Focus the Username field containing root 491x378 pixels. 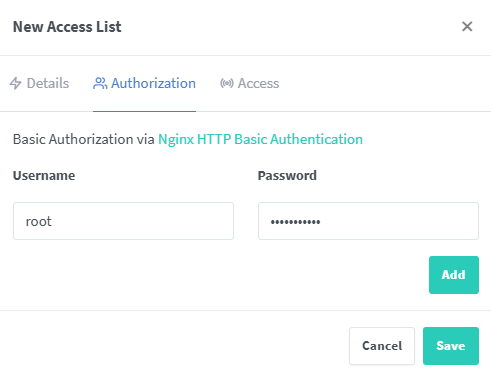(123, 221)
